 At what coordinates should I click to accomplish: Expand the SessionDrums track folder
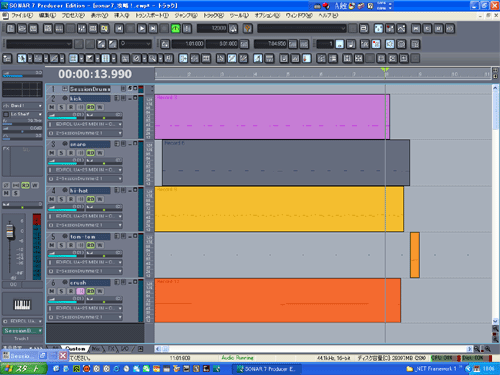(65, 89)
